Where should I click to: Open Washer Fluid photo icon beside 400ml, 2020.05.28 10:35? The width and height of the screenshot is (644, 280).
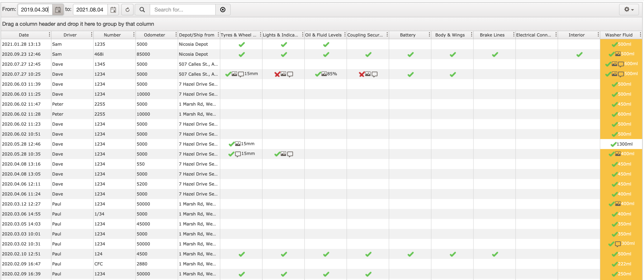[x=618, y=154]
